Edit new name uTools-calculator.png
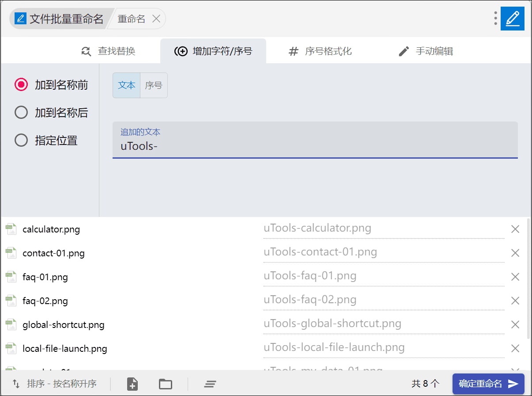532x396 pixels. tap(384, 228)
